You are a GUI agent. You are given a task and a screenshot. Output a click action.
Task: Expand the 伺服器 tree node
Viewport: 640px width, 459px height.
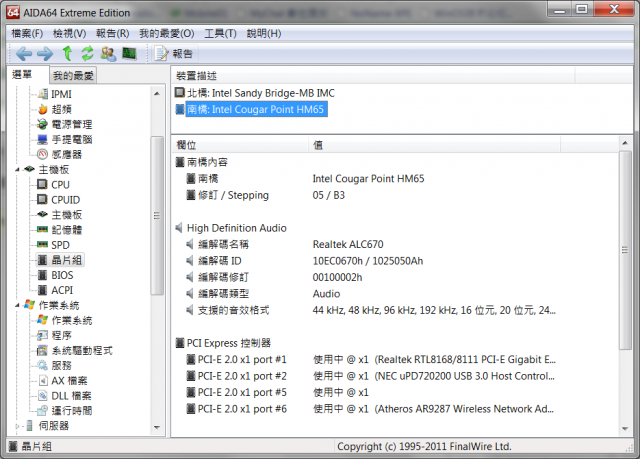(17, 426)
